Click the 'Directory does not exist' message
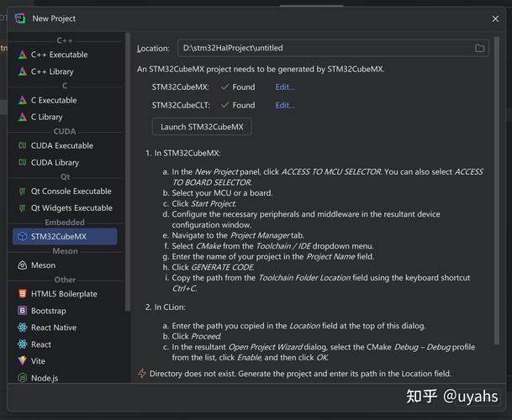 [300, 374]
